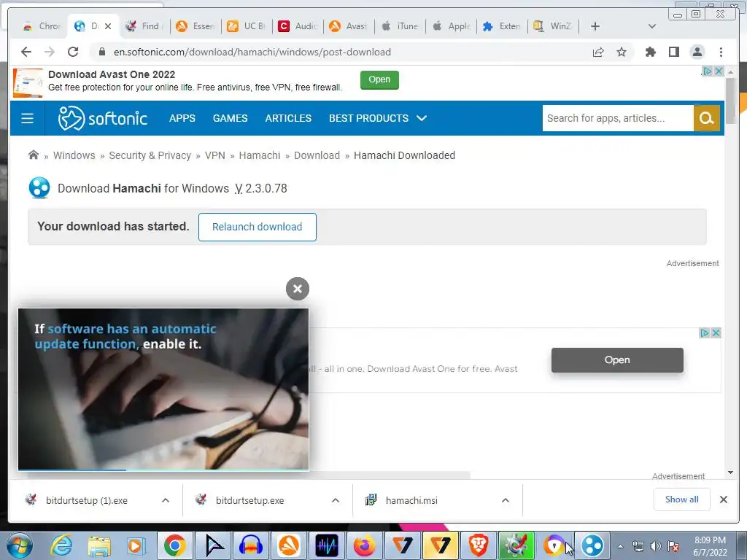Image resolution: width=747 pixels, height=560 pixels.
Task: Open APPS in Softonic nav
Action: pyautogui.click(x=182, y=118)
